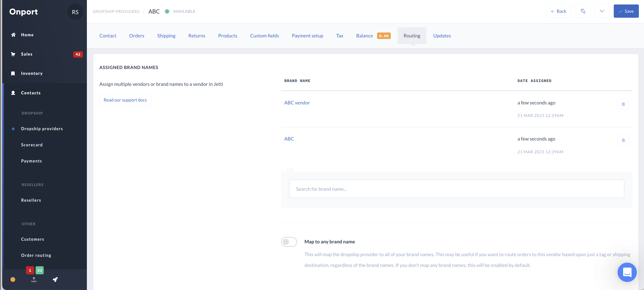Select the Routing tab
Viewport: 644px width, 290px height.
pyautogui.click(x=412, y=36)
